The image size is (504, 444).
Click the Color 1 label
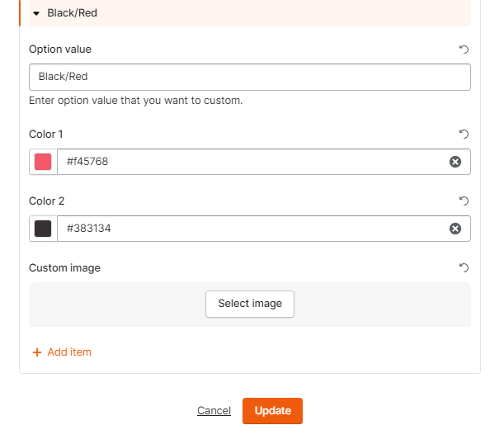click(x=46, y=134)
